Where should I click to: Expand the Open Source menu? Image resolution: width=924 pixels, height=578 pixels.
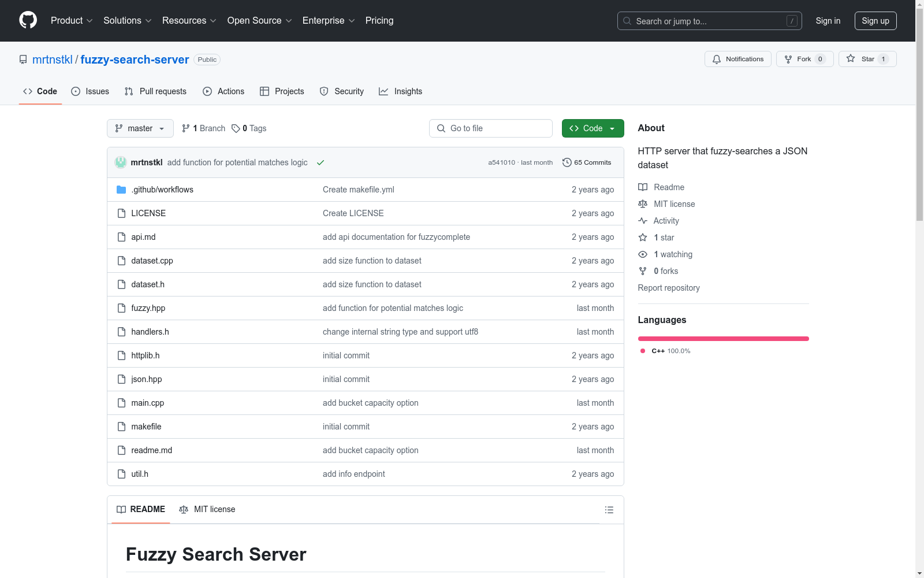[260, 20]
